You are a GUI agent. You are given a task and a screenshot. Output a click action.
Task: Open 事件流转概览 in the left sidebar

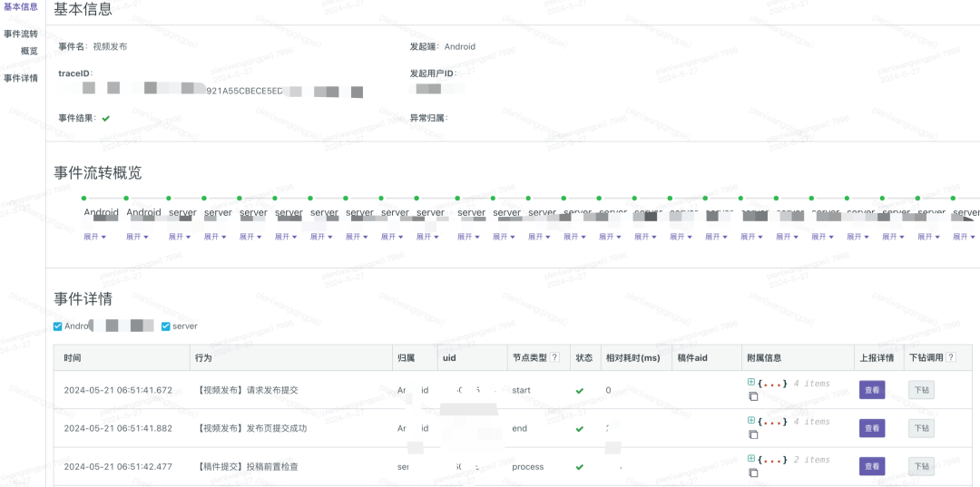[x=21, y=42]
